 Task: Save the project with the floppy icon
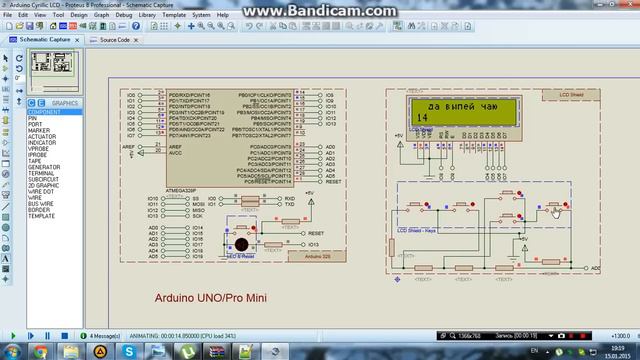click(29, 26)
